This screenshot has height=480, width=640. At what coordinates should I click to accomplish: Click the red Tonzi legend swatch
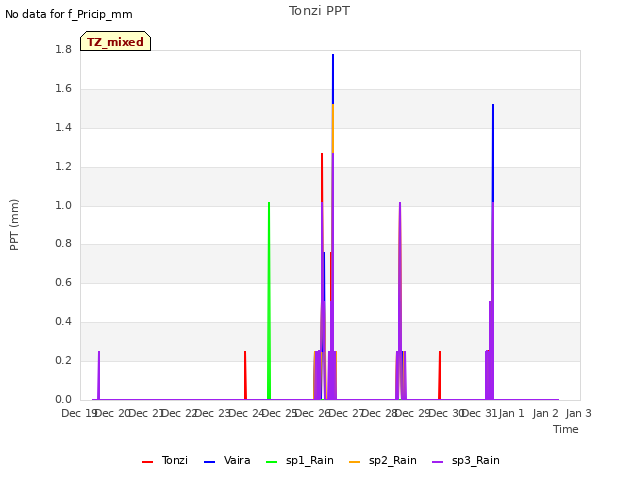click(147, 462)
